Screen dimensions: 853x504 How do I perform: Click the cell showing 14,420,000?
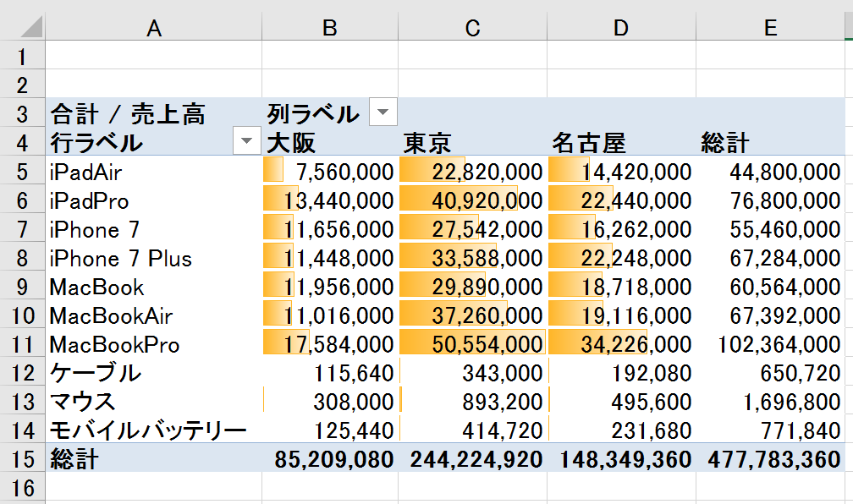[x=621, y=170]
